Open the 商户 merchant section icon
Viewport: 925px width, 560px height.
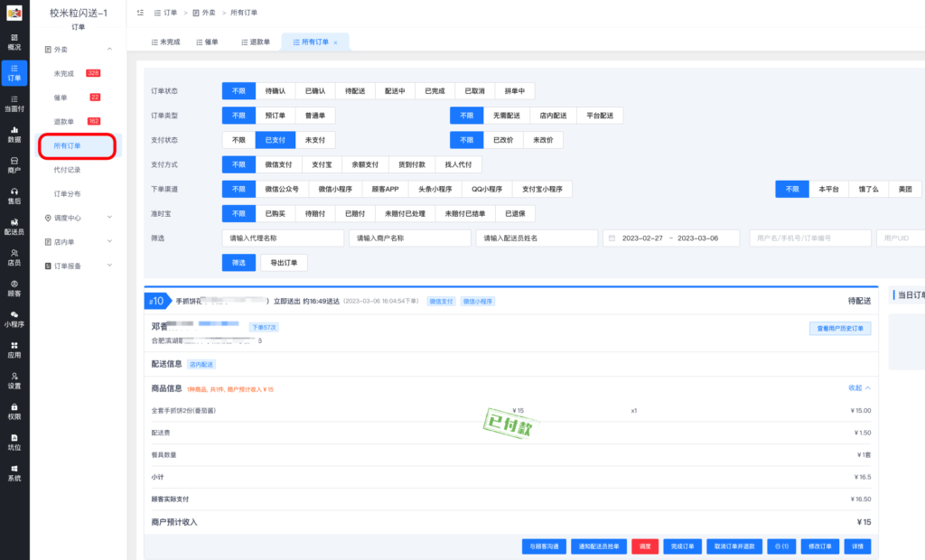[x=14, y=164]
